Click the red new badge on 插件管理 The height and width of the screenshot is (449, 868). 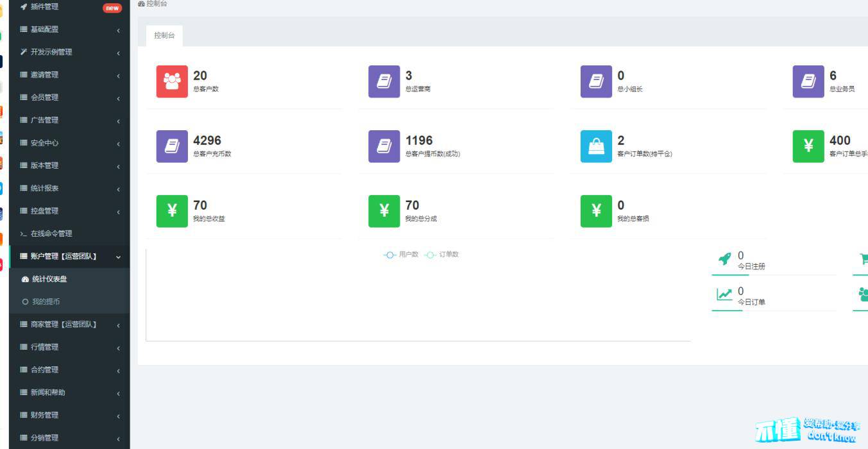coord(112,8)
